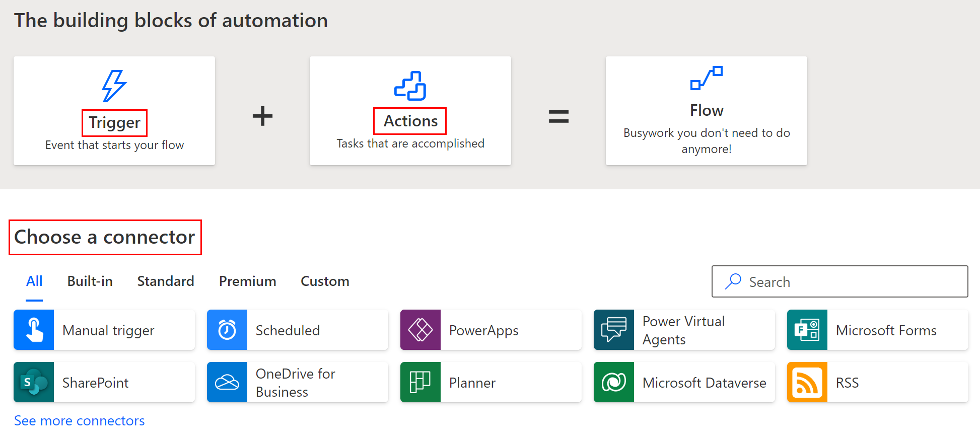This screenshot has width=980, height=440.
Task: Pick the PowerApps connector label
Action: pos(483,330)
